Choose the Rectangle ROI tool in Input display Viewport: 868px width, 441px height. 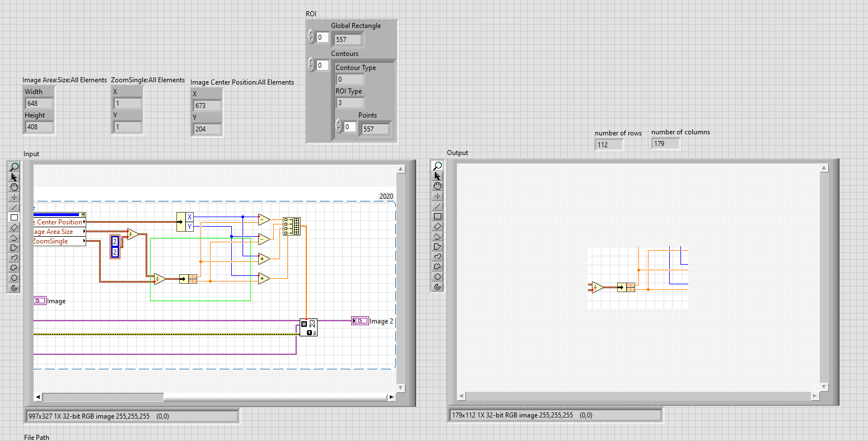pos(15,217)
